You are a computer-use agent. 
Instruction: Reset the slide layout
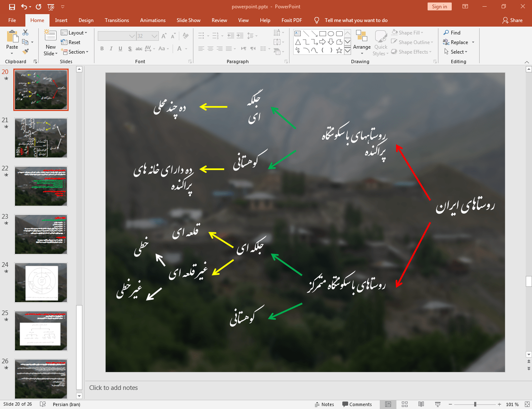click(71, 42)
